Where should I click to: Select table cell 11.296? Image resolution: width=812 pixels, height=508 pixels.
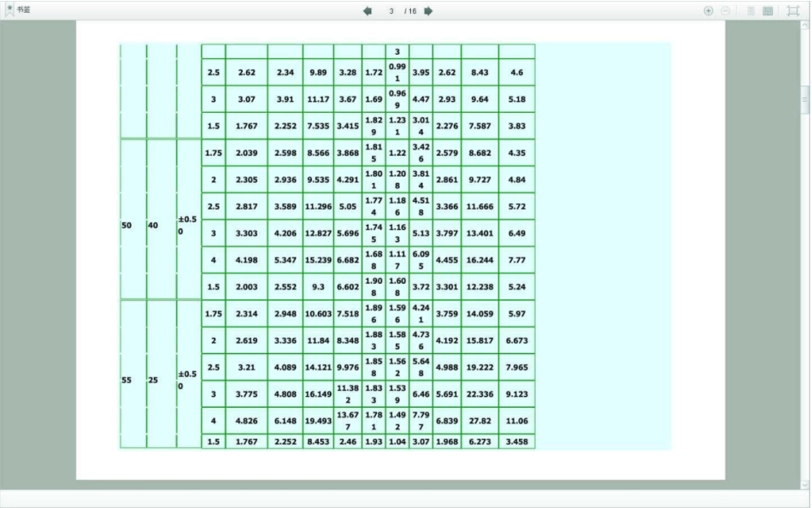(318, 206)
